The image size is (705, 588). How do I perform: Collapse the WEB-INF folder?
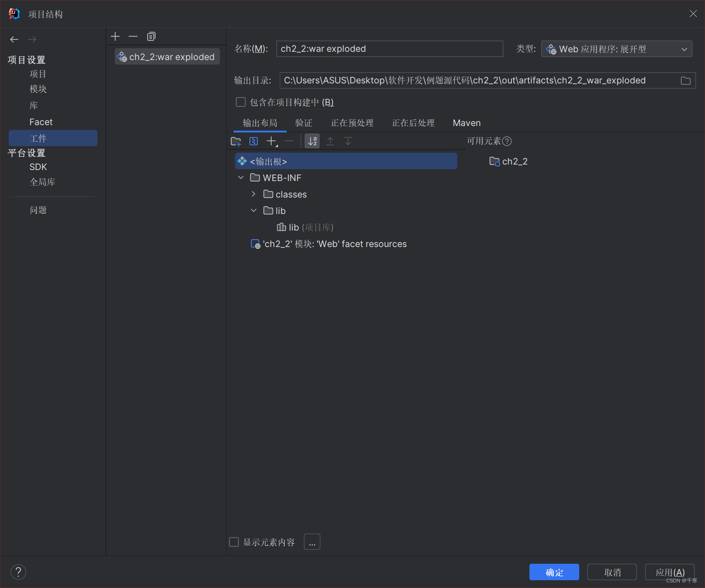241,177
